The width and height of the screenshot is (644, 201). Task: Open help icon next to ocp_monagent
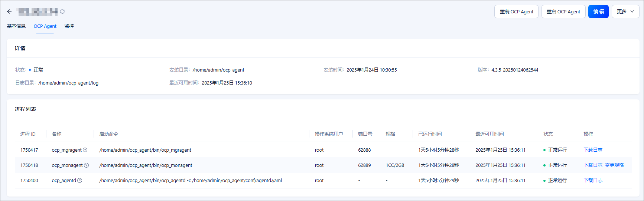tap(87, 165)
